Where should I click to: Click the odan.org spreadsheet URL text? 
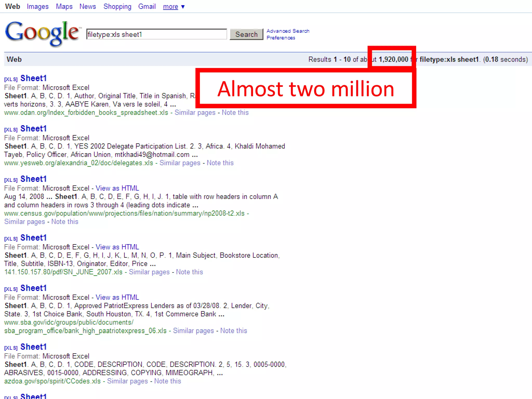point(86,112)
